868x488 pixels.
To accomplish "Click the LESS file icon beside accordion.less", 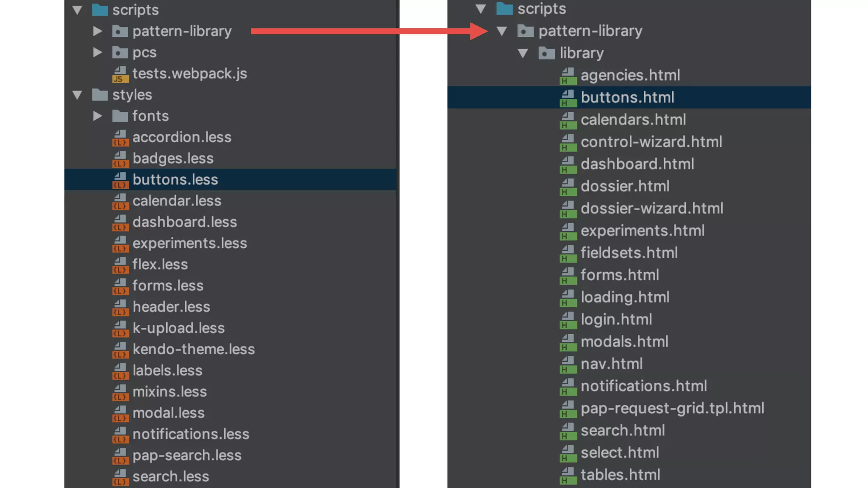I will point(120,138).
